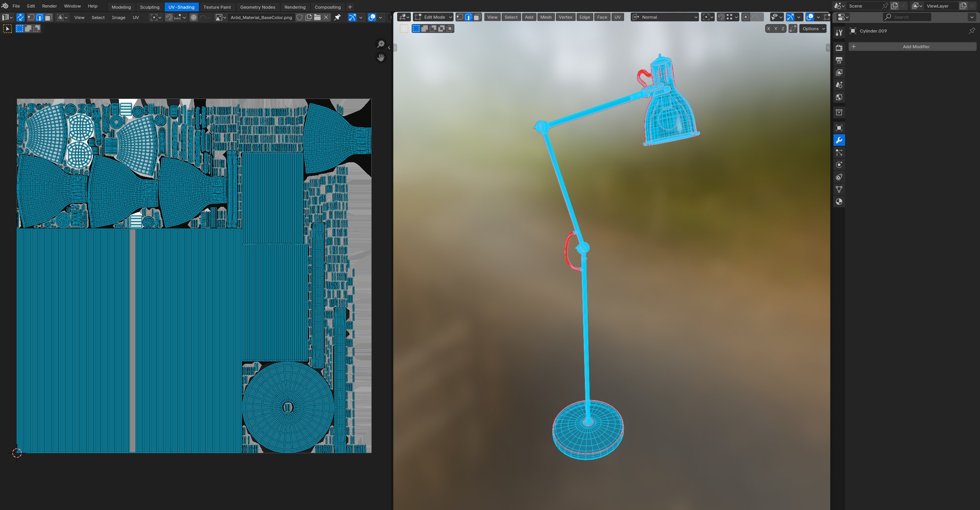Open the Normal transform orientation dropdown
Screen dimensions: 980x510
(x=665, y=17)
